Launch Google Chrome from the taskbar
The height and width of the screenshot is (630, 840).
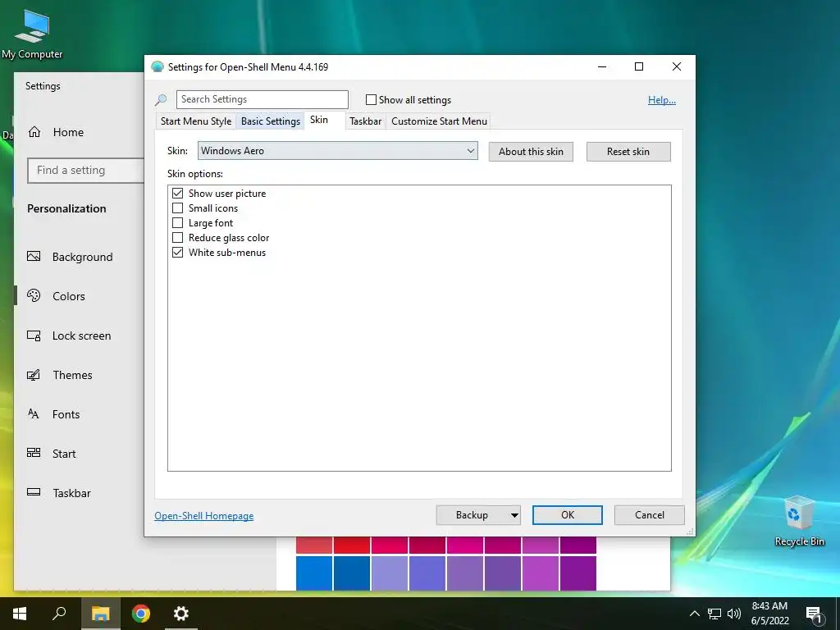[x=141, y=614]
